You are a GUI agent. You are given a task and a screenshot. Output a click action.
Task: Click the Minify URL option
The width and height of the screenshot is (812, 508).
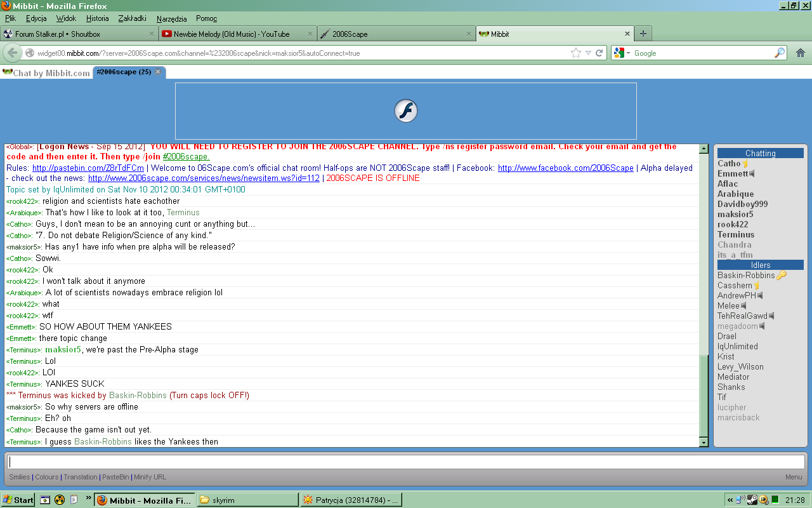[150, 477]
